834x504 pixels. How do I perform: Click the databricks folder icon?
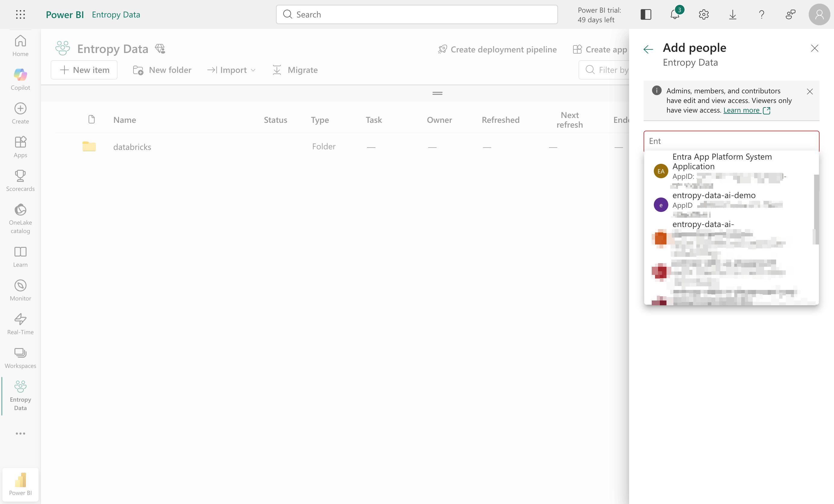89,146
